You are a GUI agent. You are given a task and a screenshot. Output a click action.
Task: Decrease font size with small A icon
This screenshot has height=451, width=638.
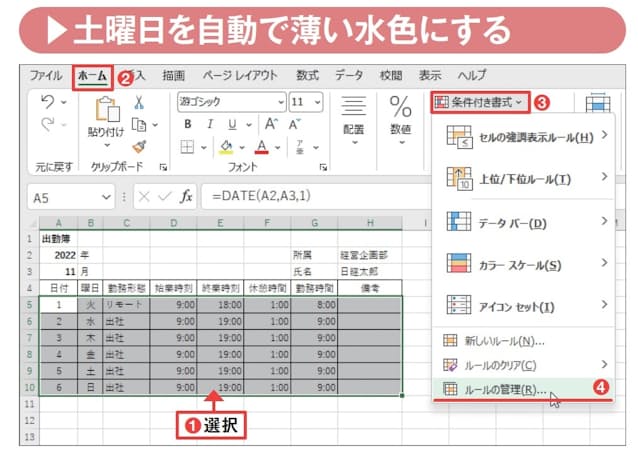[x=294, y=124]
